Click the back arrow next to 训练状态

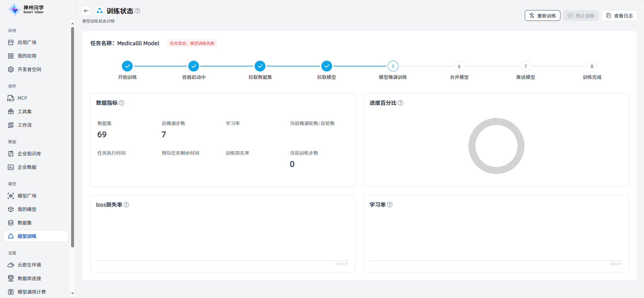coord(86,11)
